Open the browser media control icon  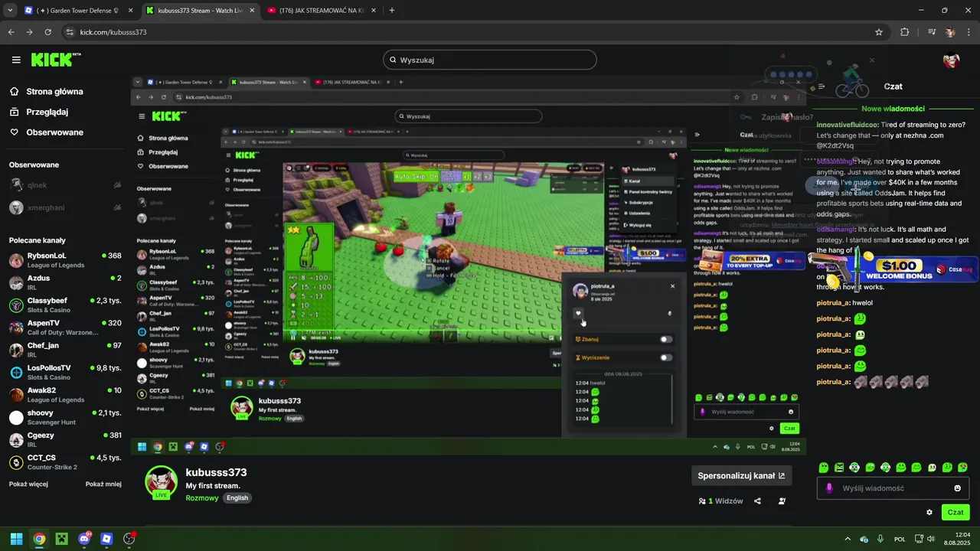click(931, 32)
